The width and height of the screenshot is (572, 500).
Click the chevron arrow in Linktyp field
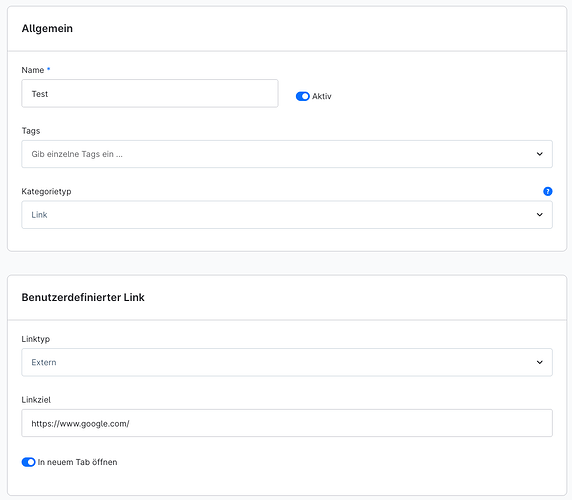coord(540,363)
